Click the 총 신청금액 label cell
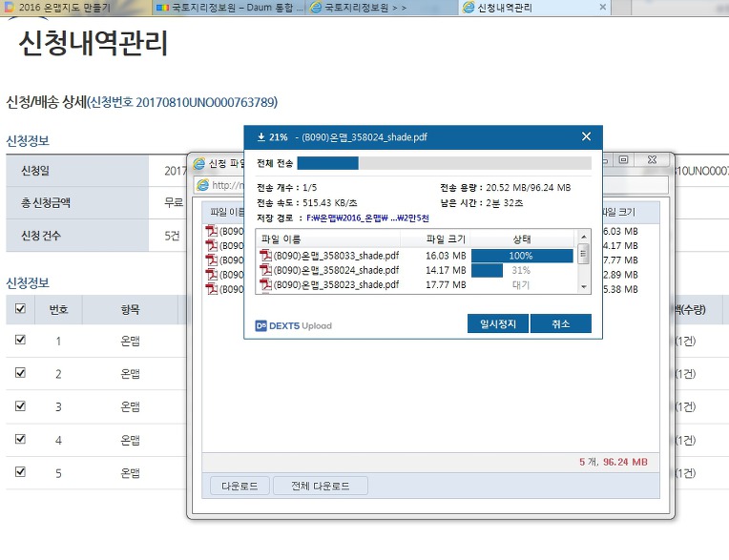 pyautogui.click(x=77, y=202)
